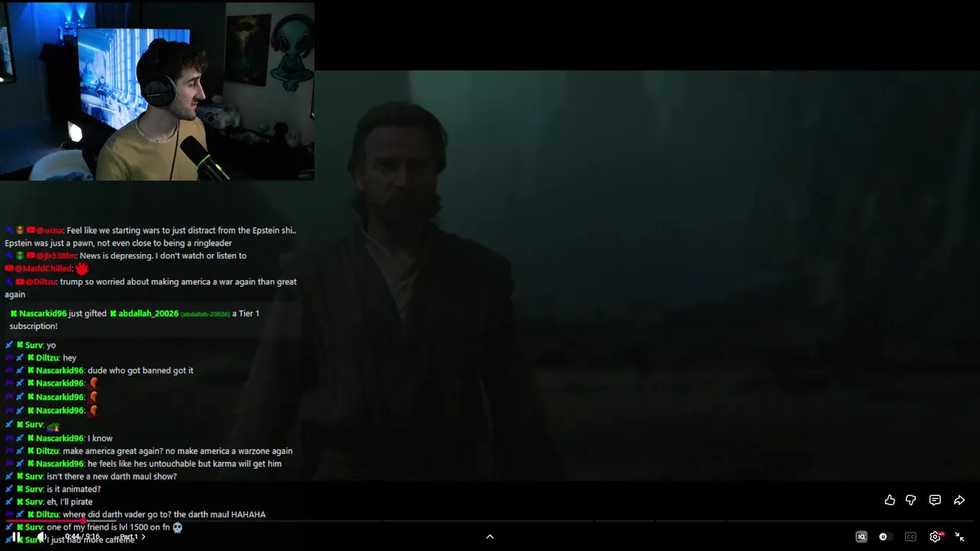Click @Diltzu's "trump so worried" message
This screenshot has height=551, width=980.
tap(150, 288)
